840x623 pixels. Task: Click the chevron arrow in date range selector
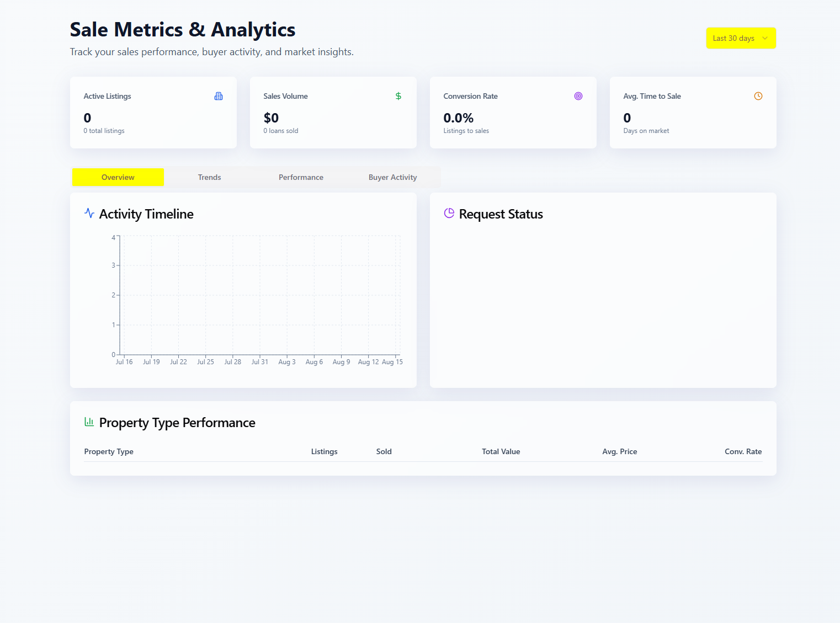point(765,38)
